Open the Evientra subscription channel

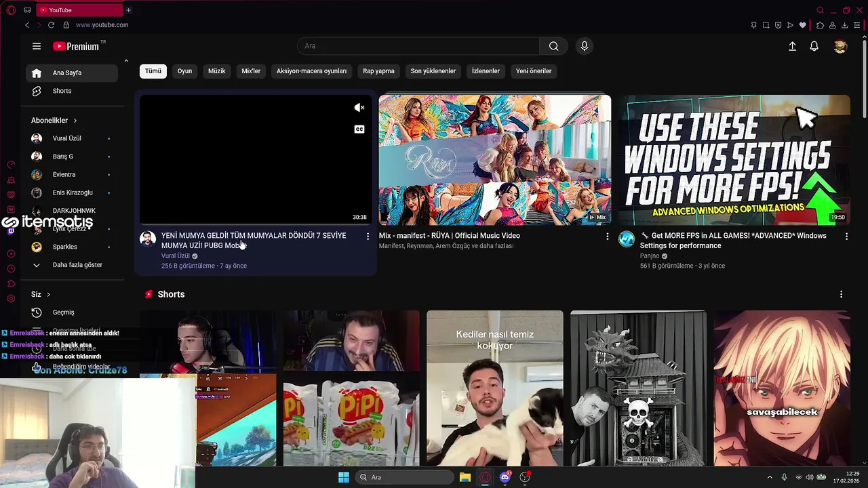click(72, 175)
